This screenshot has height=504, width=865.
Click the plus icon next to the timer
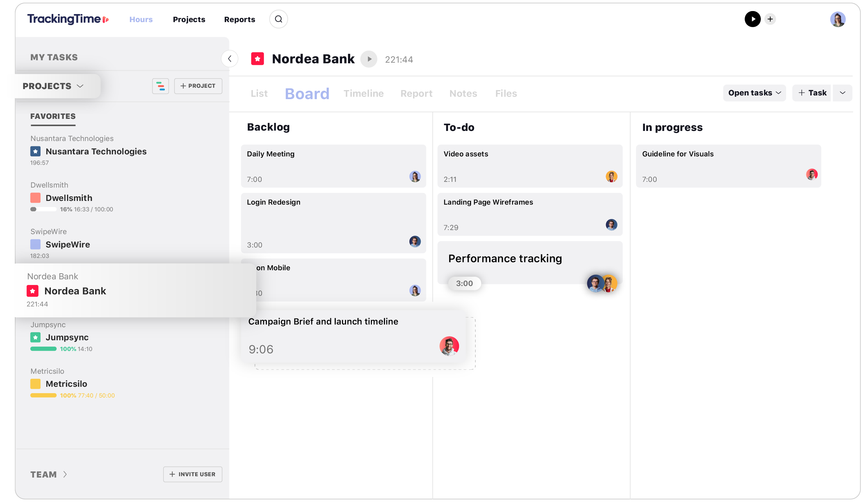point(770,19)
